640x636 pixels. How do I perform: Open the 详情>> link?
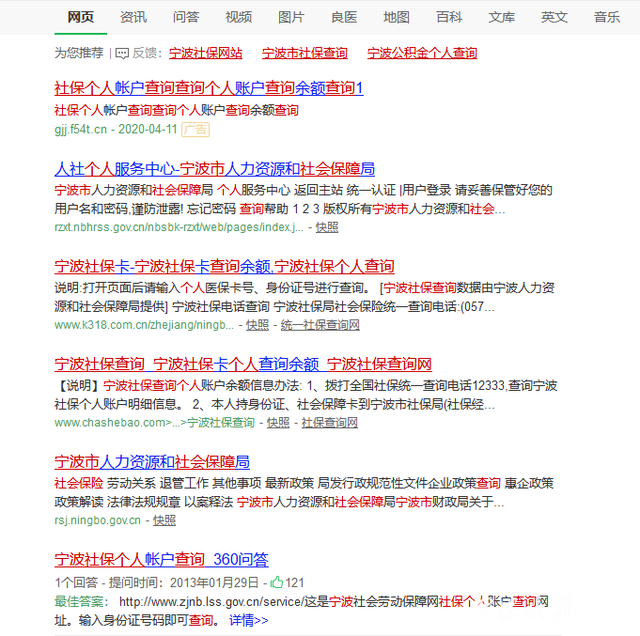click(x=249, y=620)
